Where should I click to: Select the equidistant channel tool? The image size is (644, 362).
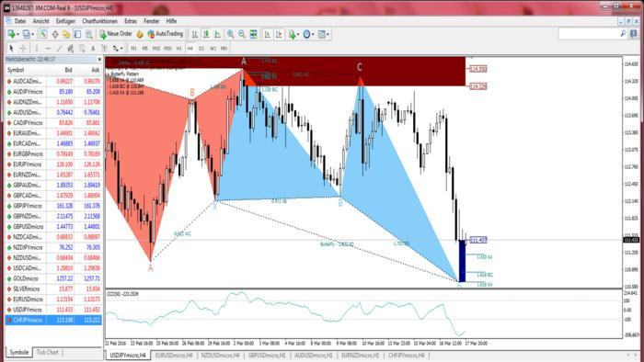(70, 49)
